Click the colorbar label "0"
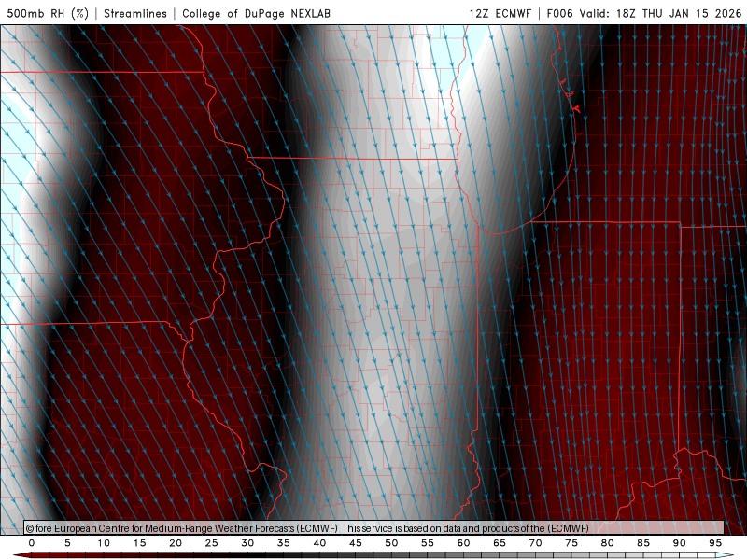This screenshot has height=560, width=747. [x=32, y=543]
